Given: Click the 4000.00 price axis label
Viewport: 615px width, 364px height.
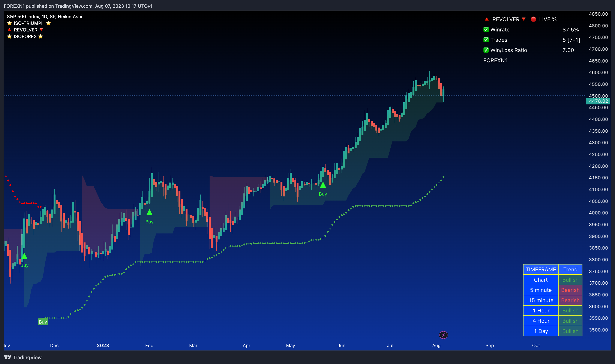Looking at the screenshot, I should click(598, 213).
